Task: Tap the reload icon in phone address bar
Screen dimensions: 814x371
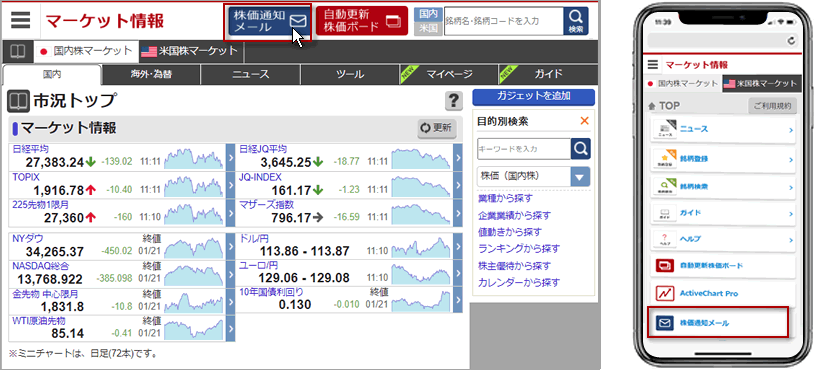Action: [791, 40]
